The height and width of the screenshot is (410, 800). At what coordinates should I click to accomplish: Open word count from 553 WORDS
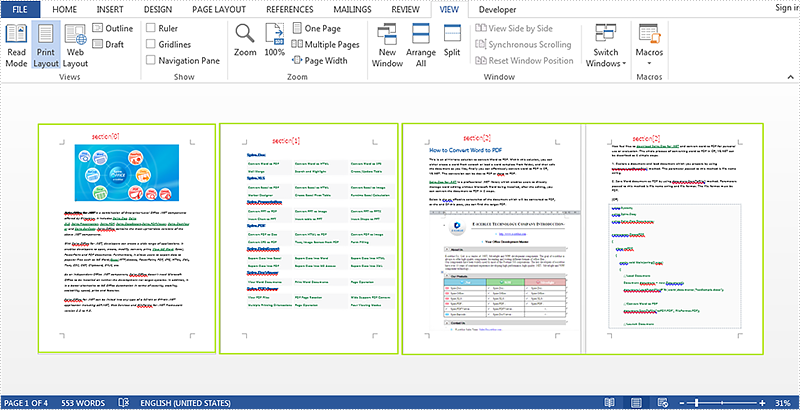(83, 403)
